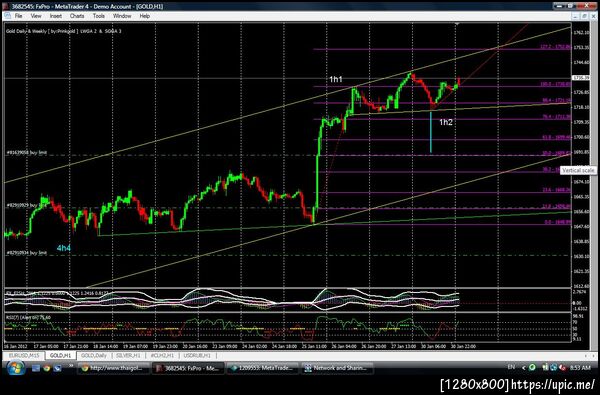600x395 pixels.
Task: Click the #82910934 buy limit order label
Action: (26, 253)
